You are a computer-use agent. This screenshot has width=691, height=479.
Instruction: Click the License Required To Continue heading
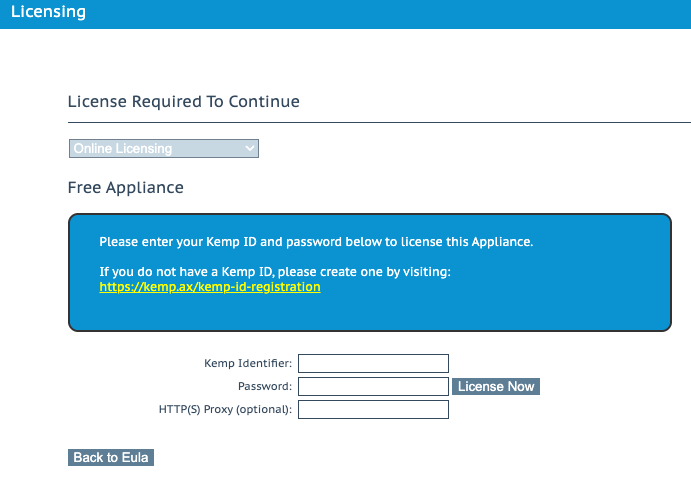pyautogui.click(x=183, y=102)
